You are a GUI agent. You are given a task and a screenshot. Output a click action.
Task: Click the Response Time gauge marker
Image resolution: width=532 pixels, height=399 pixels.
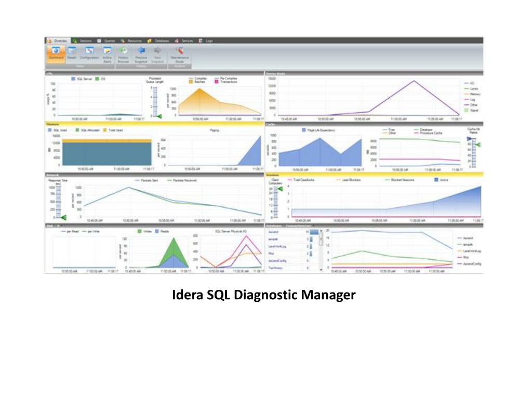[x=63, y=218]
